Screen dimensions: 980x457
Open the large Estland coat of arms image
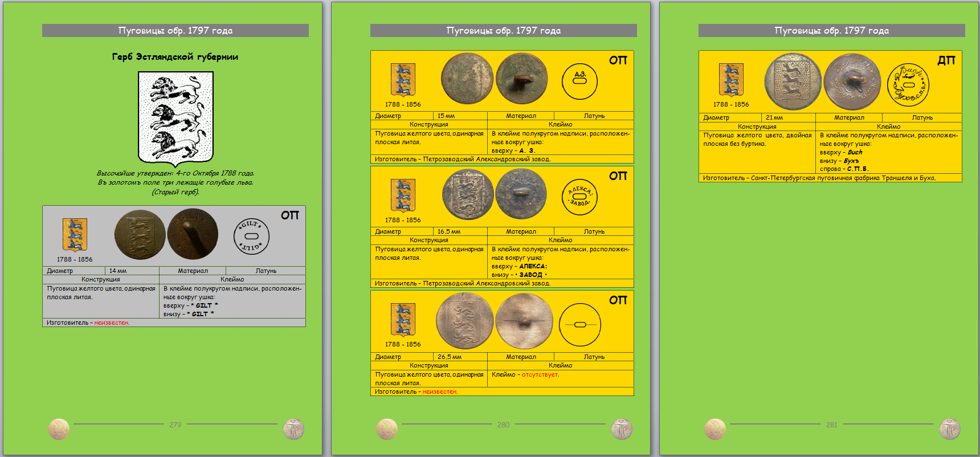[175, 118]
